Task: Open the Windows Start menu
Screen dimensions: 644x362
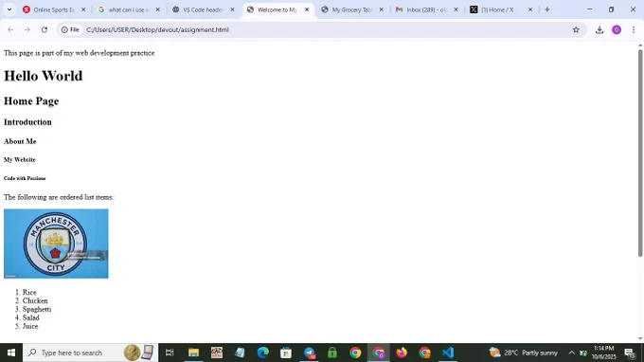Action: tap(11, 353)
